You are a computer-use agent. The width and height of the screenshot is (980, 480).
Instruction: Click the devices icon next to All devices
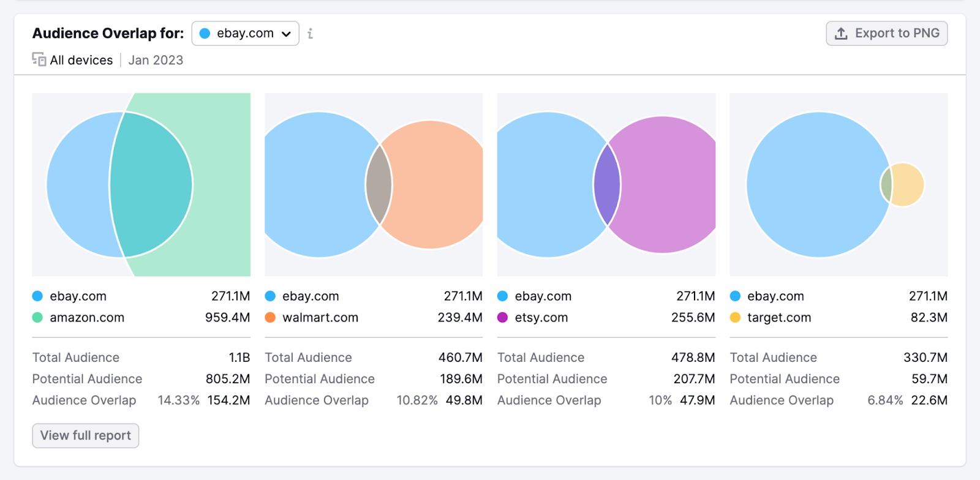pos(39,59)
